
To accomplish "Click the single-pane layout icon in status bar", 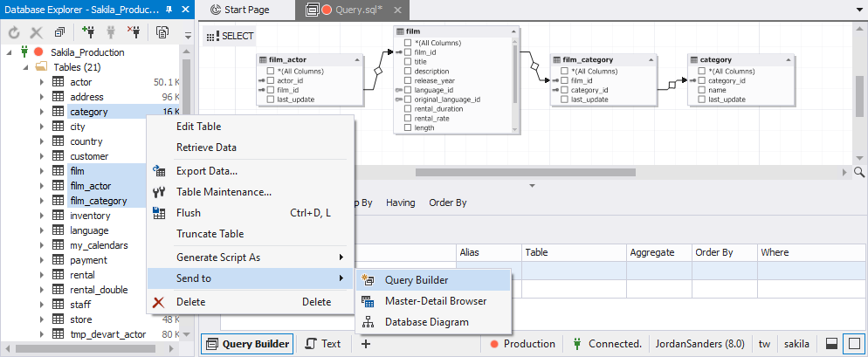I will tap(853, 344).
